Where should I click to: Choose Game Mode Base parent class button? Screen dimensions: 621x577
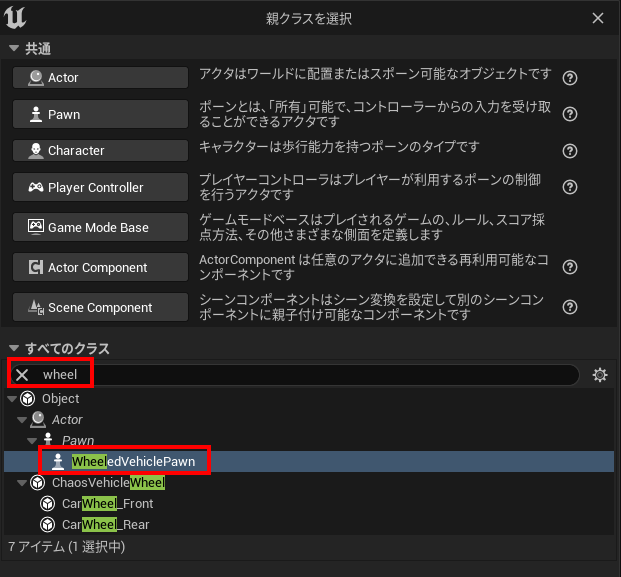pyautogui.click(x=100, y=227)
